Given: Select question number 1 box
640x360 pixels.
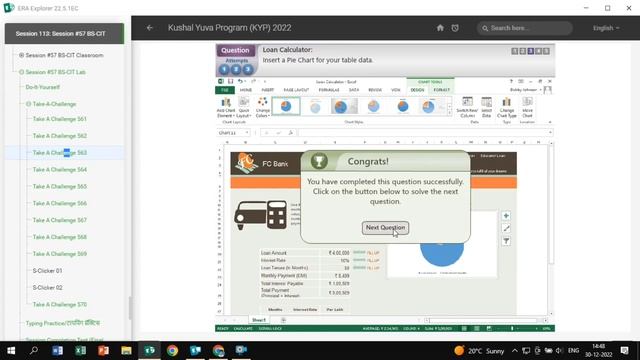Looking at the screenshot, I should 515,51.
